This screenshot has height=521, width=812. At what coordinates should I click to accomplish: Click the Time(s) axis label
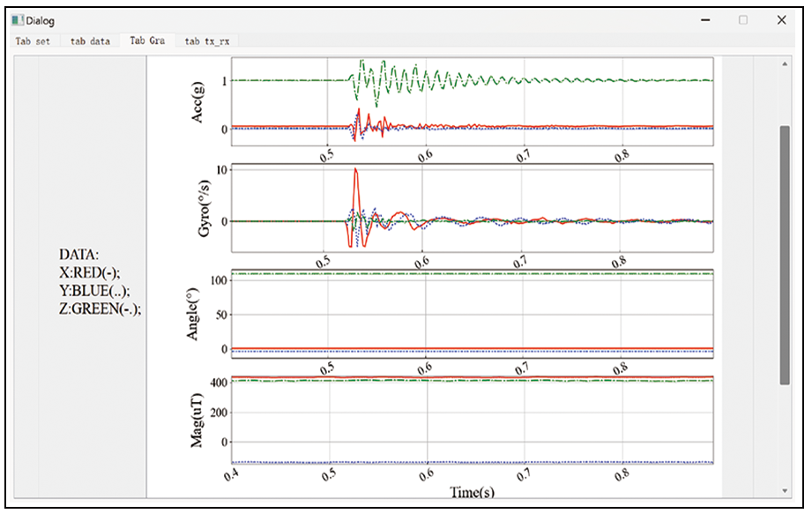click(x=472, y=492)
